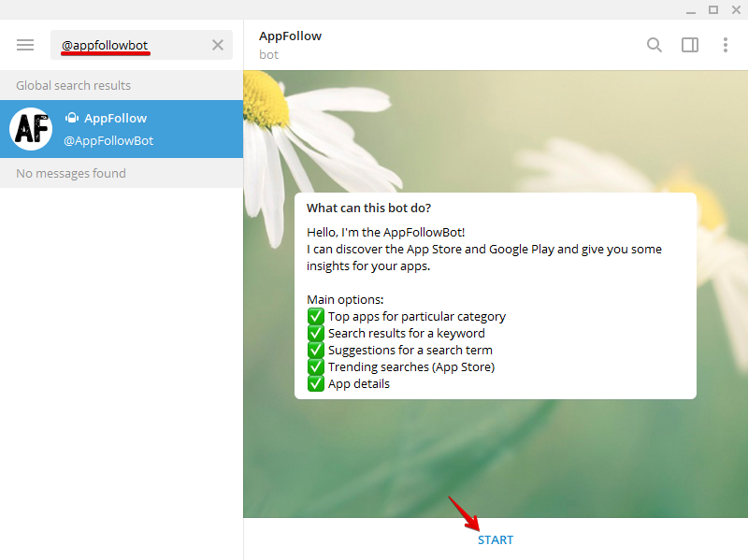Open AppFollow bot search result
The image size is (748, 560).
(x=122, y=129)
